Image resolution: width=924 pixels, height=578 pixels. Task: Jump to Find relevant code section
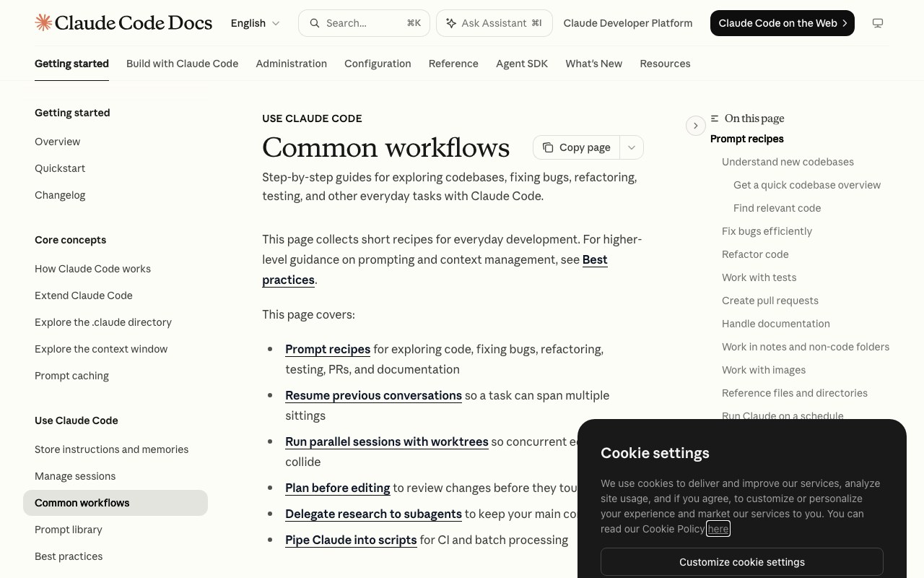[777, 208]
